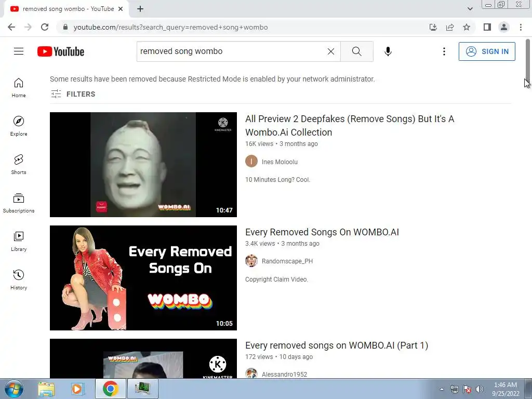Viewport: 532px width, 399px height.
Task: Toggle the Chrome side panel icon
Action: click(x=487, y=27)
